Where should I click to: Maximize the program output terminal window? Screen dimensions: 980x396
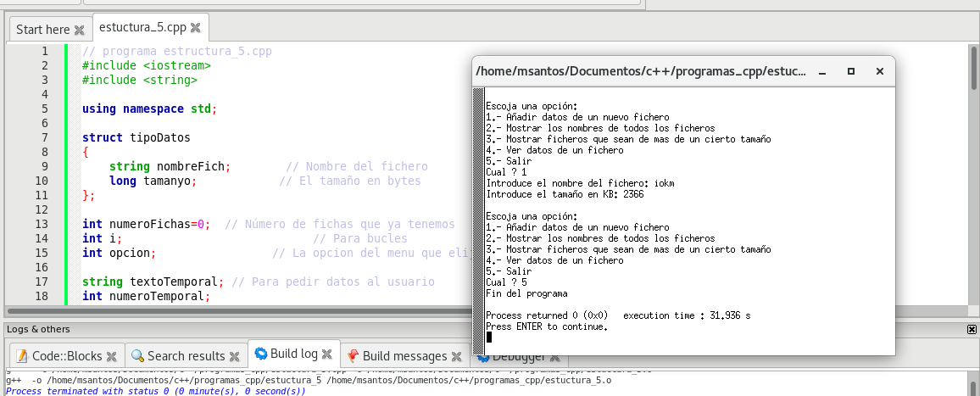pyautogui.click(x=851, y=72)
